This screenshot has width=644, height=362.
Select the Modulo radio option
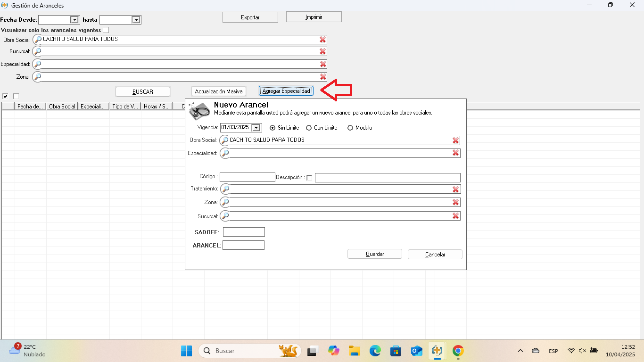(350, 128)
